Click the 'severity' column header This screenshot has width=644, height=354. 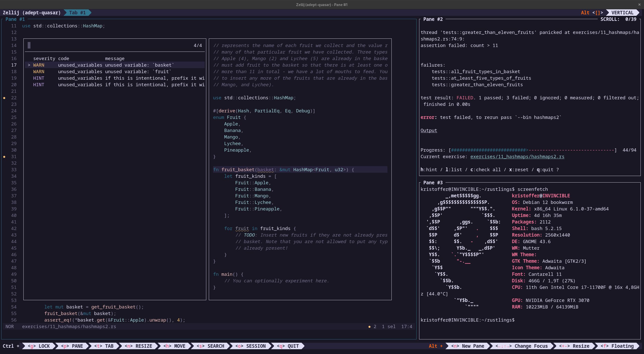pyautogui.click(x=44, y=58)
